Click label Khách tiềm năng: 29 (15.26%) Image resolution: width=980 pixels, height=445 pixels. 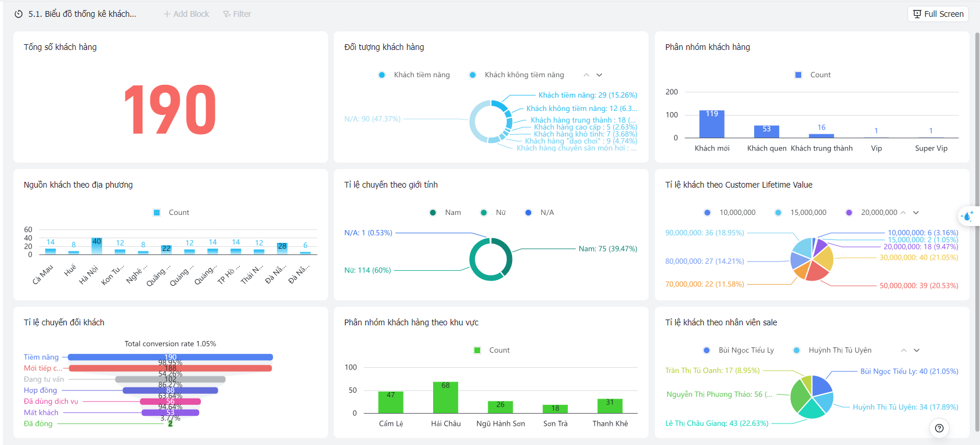(588, 95)
